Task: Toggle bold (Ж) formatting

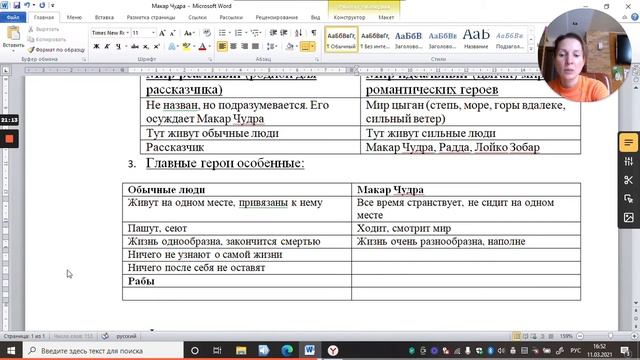Action: (97, 47)
